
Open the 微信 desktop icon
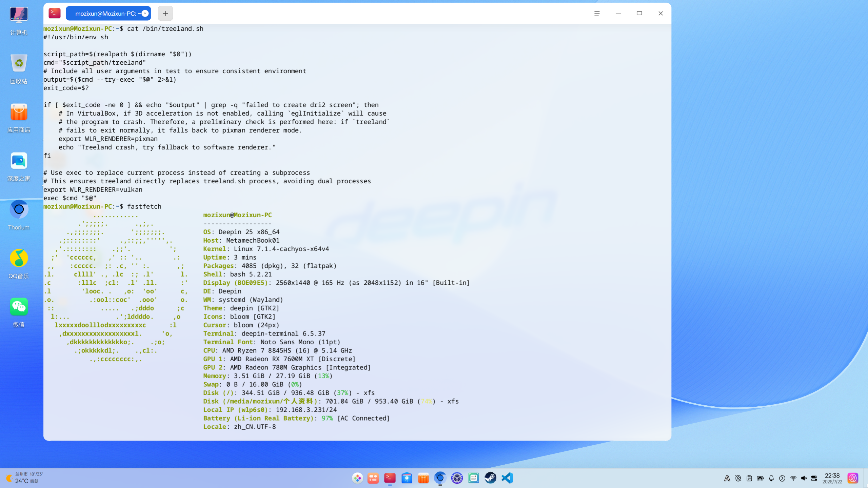tap(19, 312)
